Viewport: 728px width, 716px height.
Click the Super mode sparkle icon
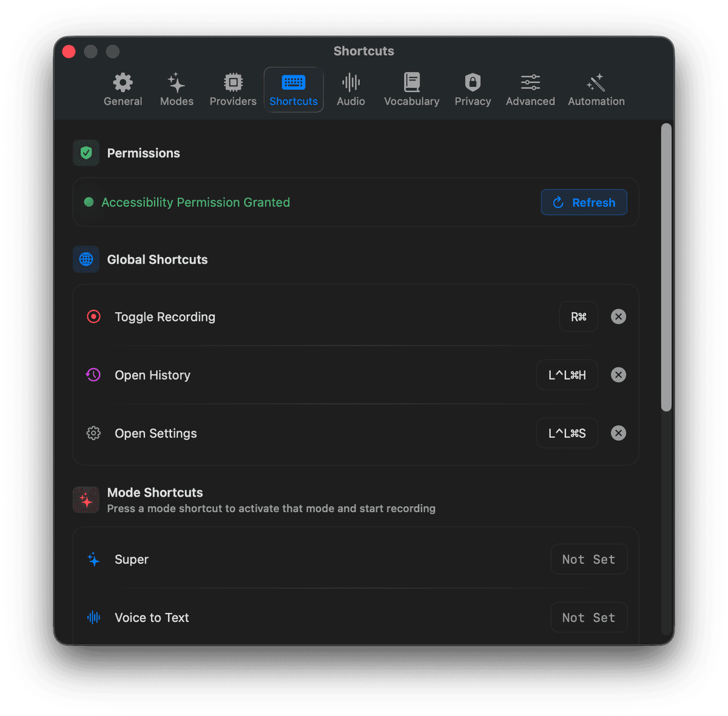point(93,559)
